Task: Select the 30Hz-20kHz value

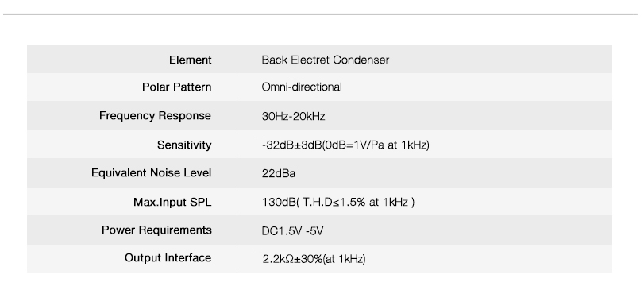Action: [294, 116]
